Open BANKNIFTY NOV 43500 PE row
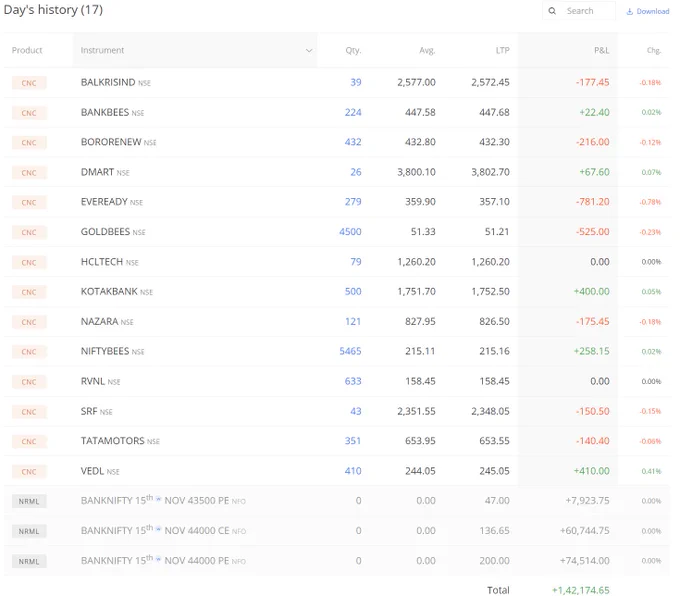The image size is (680, 596). 337,501
